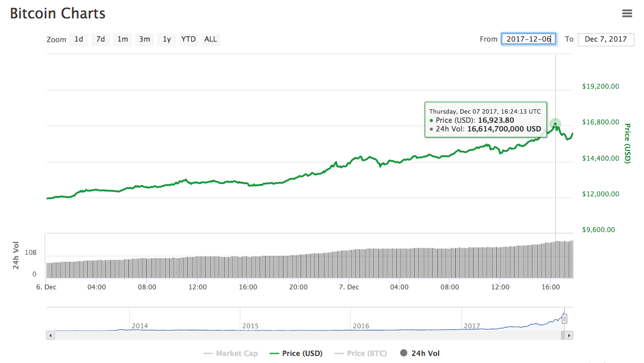Click the tooltip price value 16,923.80
The width and height of the screenshot is (644, 363).
pos(496,121)
